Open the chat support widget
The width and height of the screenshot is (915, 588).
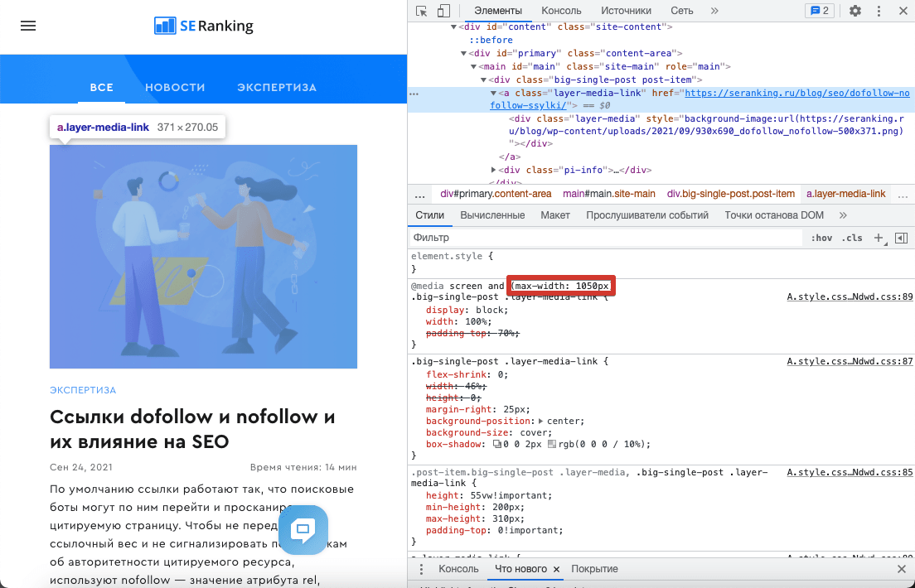[303, 529]
